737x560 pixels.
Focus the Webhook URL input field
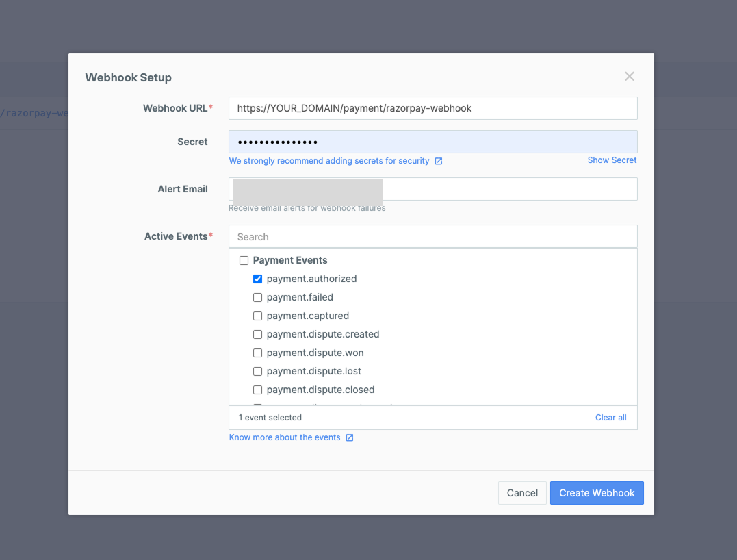[x=433, y=108]
